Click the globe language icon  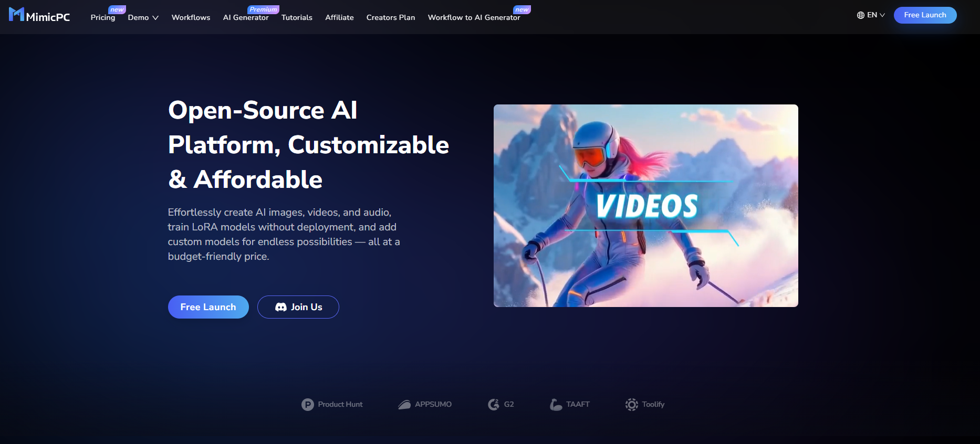tap(860, 15)
